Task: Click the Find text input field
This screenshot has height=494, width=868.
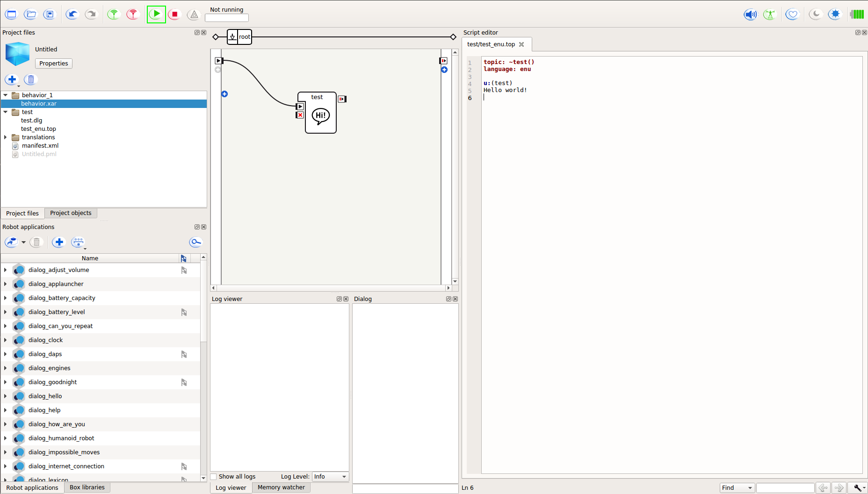Action: coord(785,488)
